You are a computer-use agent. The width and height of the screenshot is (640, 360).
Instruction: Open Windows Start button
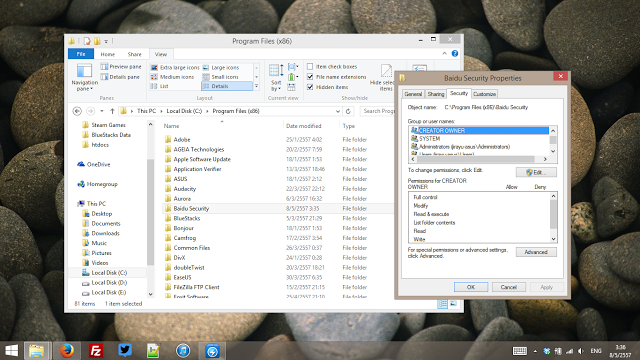coord(11,351)
